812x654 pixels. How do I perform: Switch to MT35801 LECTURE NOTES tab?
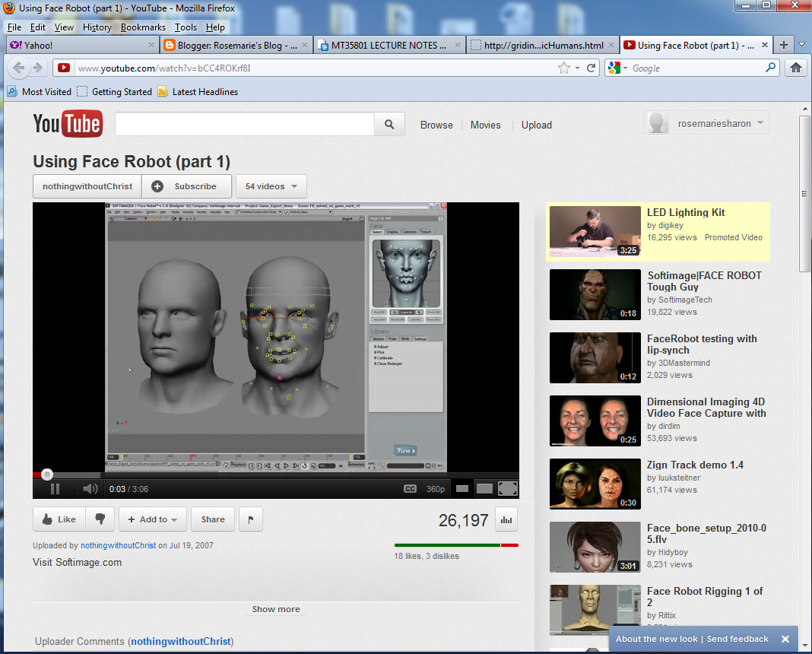(x=389, y=45)
